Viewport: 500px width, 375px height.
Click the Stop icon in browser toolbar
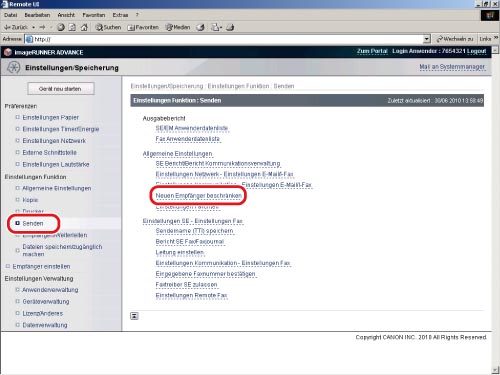61,27
